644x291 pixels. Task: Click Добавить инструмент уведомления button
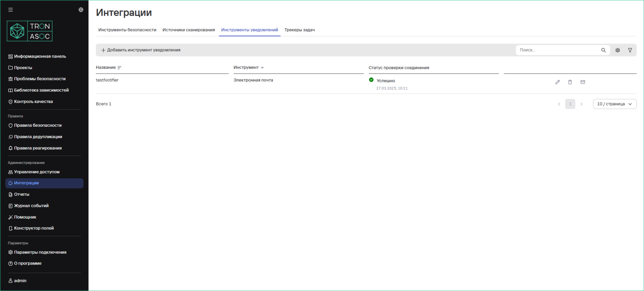141,50
